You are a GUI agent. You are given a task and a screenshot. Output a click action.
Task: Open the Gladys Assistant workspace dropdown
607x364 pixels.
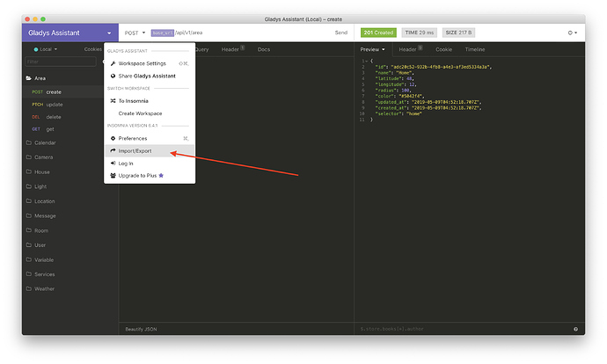pyautogui.click(x=70, y=33)
